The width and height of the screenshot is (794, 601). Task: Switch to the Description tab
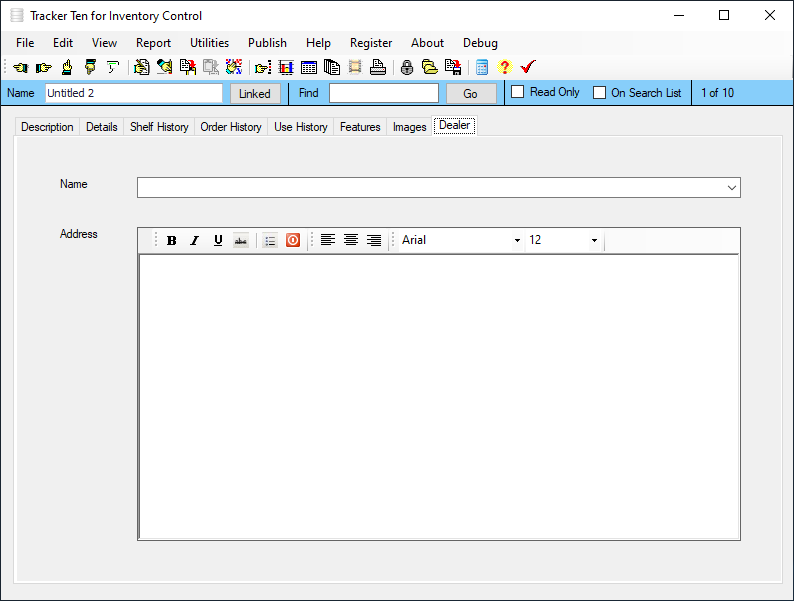(47, 127)
